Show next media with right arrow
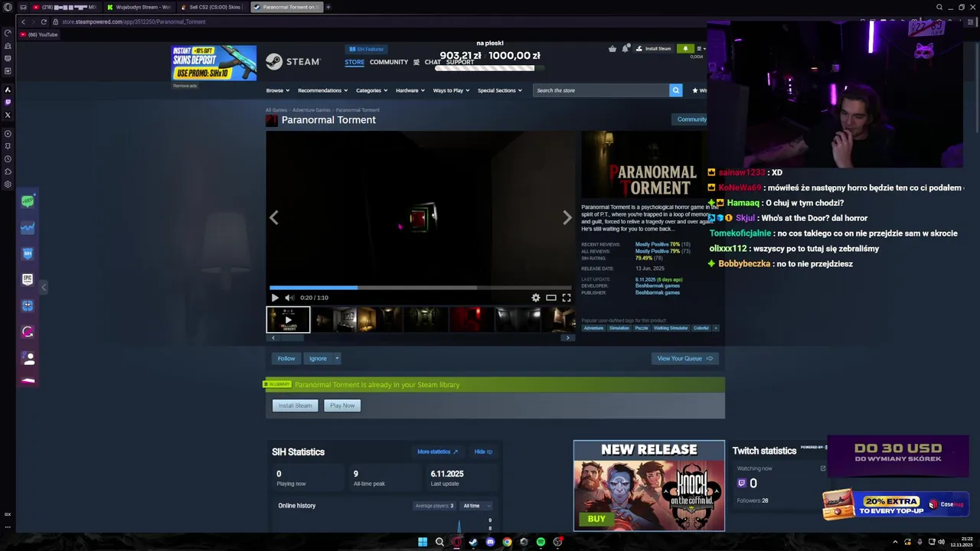Image resolution: width=980 pixels, height=551 pixels. 567,218
